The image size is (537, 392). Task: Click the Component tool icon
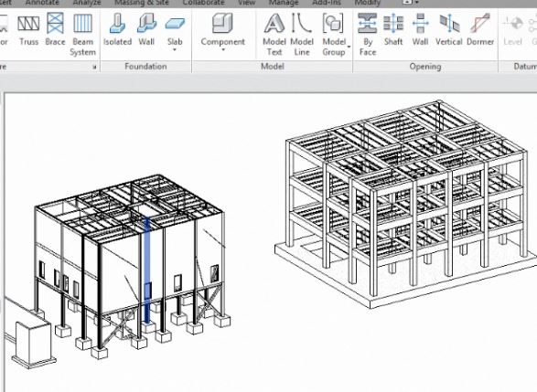222,23
